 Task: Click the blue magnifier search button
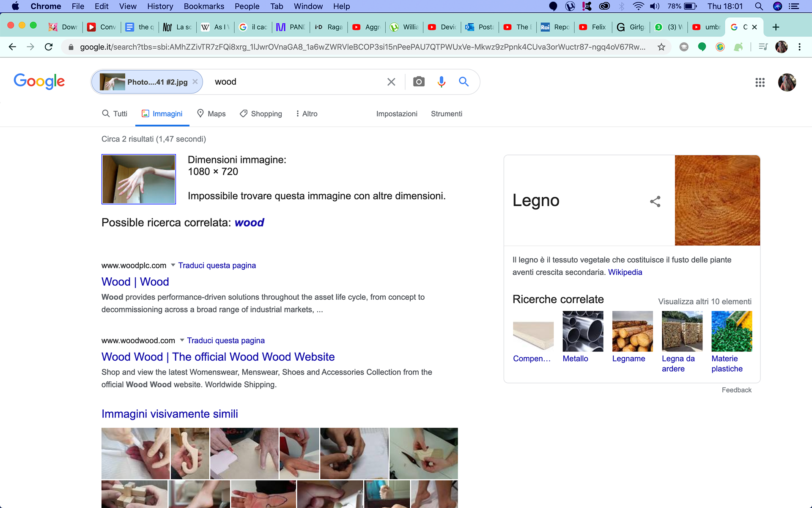(x=464, y=82)
